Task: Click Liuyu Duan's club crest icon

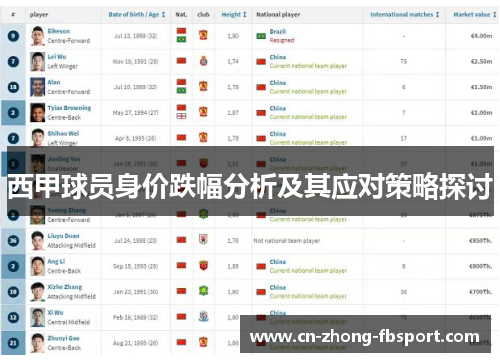Action: 203,239
